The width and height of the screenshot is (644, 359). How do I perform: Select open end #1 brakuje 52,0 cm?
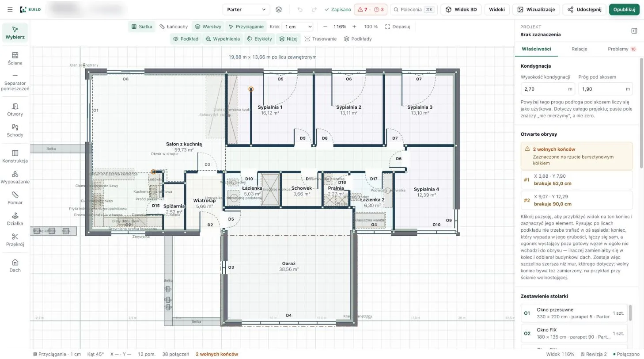577,180
